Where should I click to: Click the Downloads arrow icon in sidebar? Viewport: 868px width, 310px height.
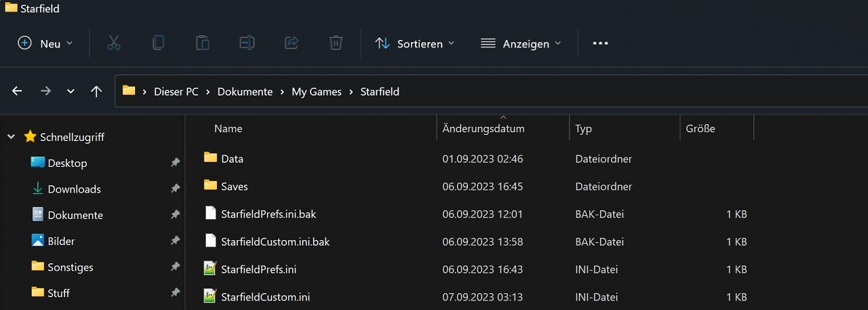38,189
